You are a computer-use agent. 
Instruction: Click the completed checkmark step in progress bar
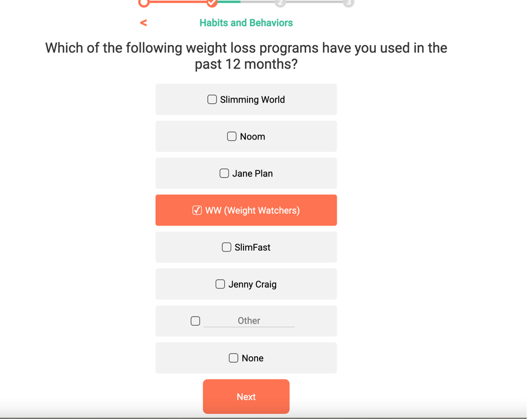(x=212, y=3)
